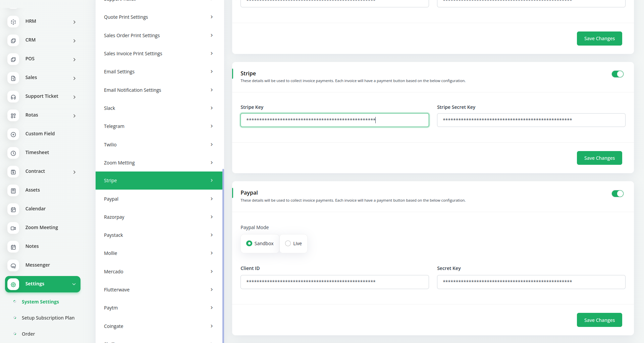Click the Assets sidebar icon
Viewport: 644px width, 343px height.
13,191
